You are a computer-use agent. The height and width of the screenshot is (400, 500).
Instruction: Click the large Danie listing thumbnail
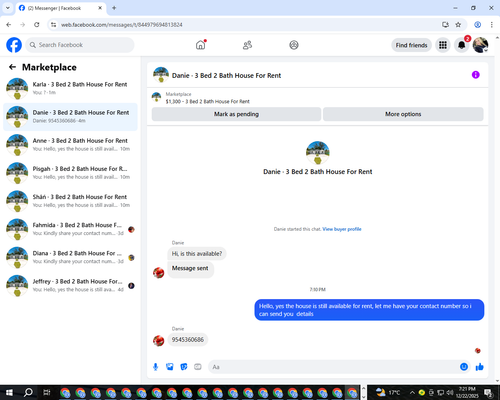click(318, 153)
